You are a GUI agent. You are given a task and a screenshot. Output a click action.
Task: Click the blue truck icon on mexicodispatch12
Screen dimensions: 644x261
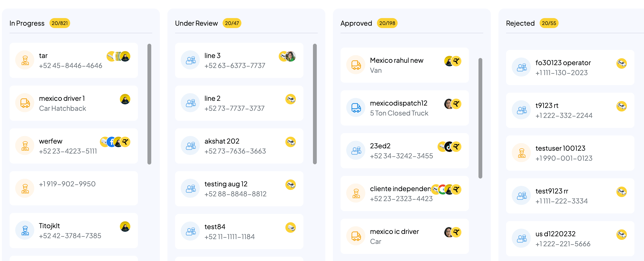click(356, 108)
